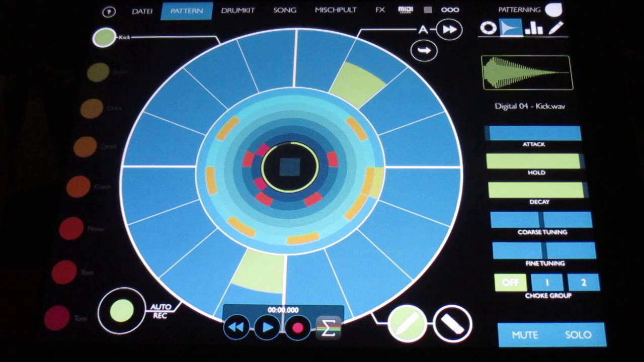Select the Crash track circle
Viewport: 644px width, 362px height.
[78, 187]
